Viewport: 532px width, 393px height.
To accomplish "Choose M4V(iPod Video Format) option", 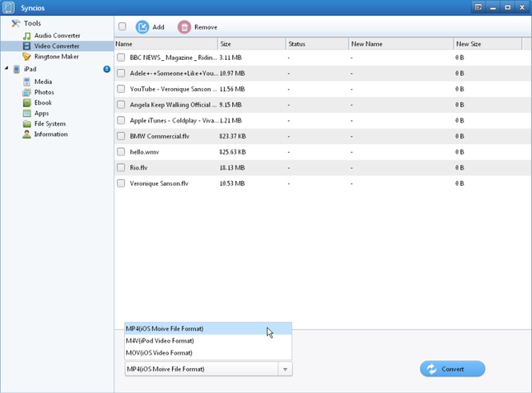I will point(208,341).
